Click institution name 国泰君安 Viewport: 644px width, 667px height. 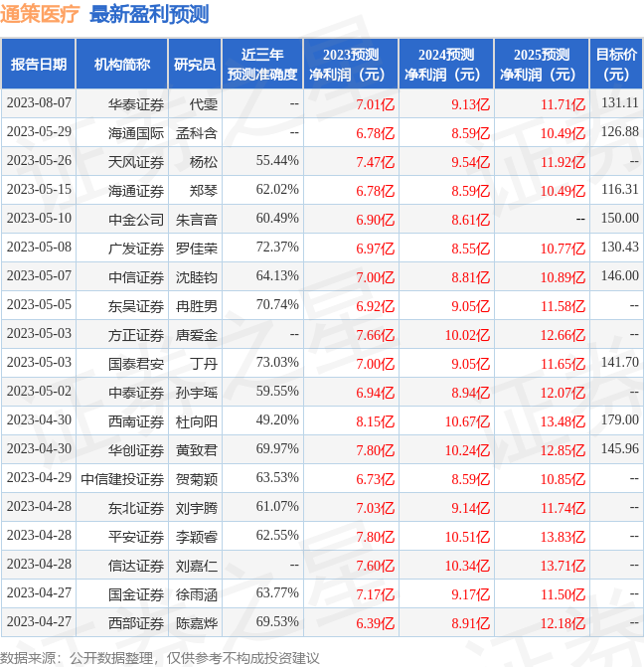[x=136, y=364]
